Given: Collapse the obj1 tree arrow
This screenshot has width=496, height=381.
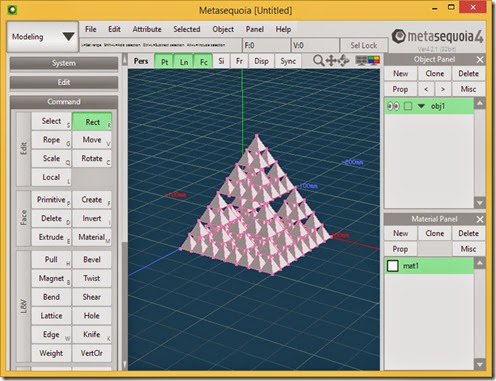Looking at the screenshot, I should [x=421, y=106].
